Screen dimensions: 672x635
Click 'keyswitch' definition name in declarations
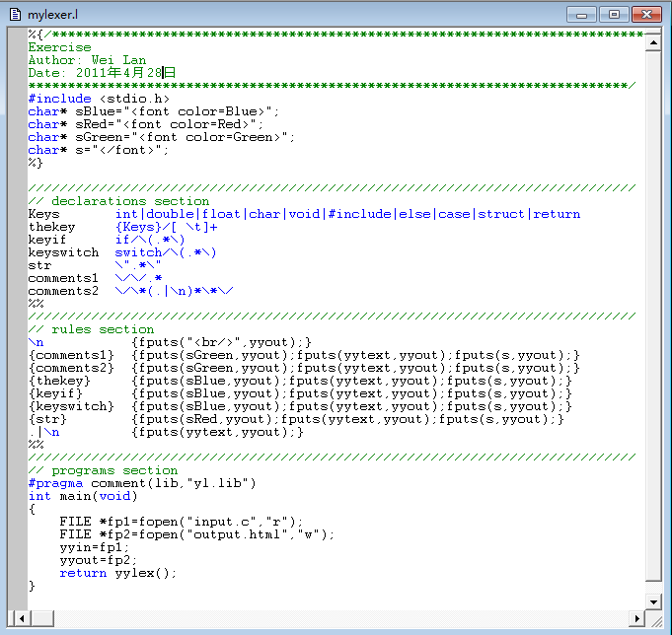point(63,252)
